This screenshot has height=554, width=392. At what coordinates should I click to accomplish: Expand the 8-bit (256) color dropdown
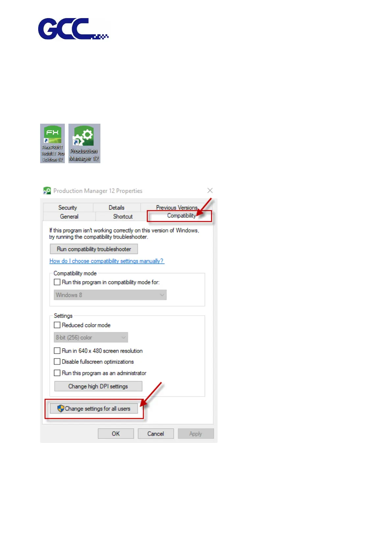coord(91,337)
